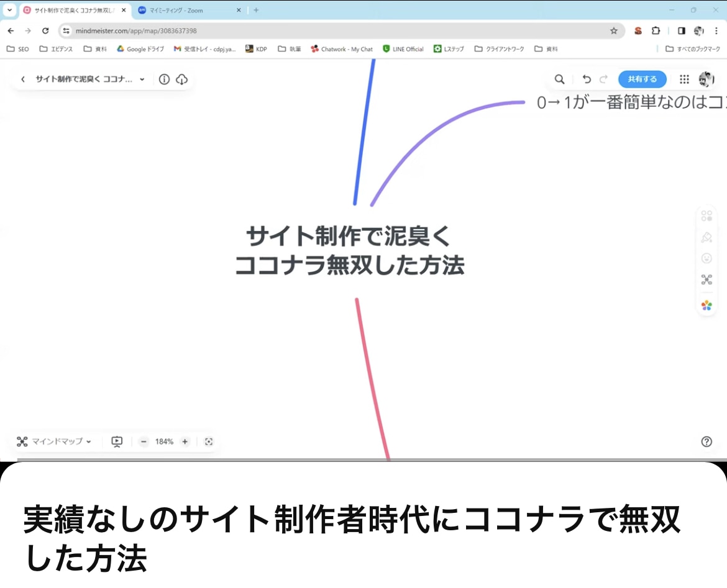
Task: Open the SEO bookmark folder
Action: 17,48
